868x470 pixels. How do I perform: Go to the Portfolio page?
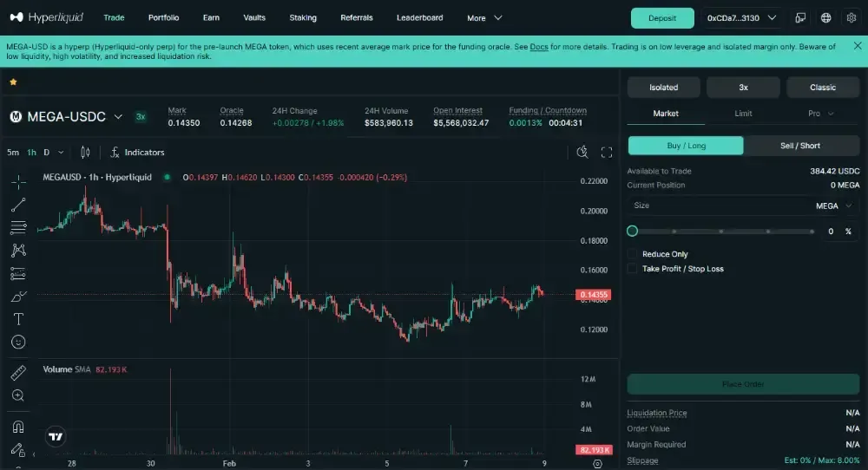pyautogui.click(x=163, y=17)
